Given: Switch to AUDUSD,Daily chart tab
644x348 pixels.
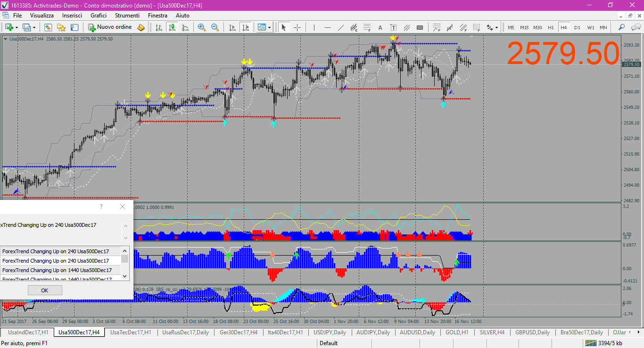Looking at the screenshot, I should click(417, 332).
